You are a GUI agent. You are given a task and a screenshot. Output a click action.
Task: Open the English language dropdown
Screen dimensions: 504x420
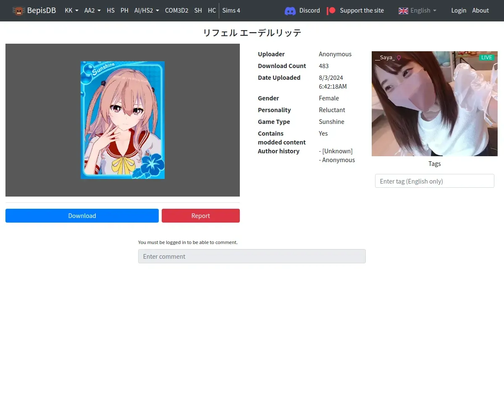[x=423, y=10]
